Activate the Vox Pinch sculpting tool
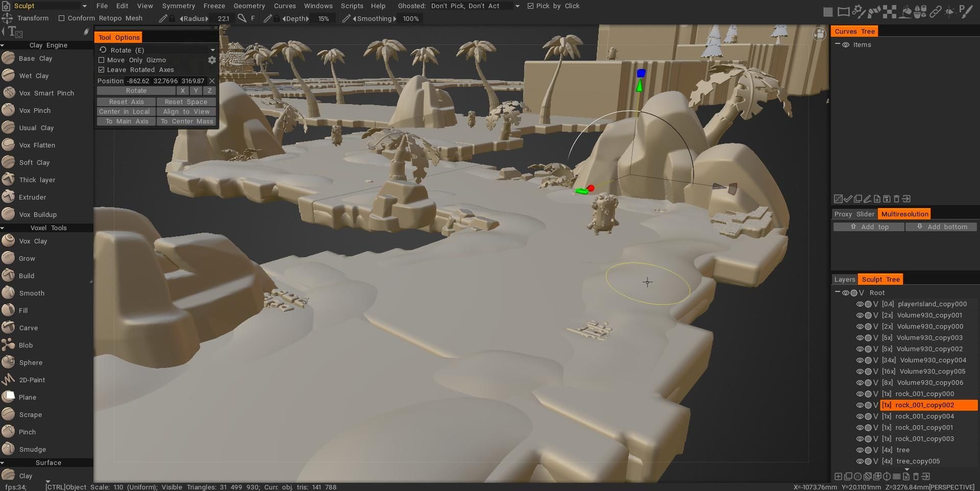 coord(34,110)
